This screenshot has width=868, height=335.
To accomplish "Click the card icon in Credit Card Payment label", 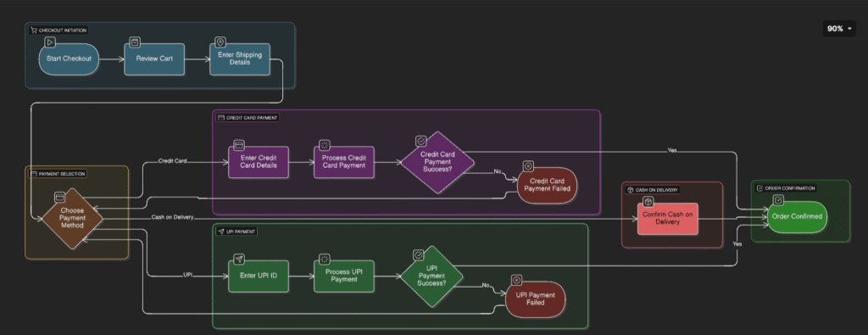I will [x=221, y=118].
